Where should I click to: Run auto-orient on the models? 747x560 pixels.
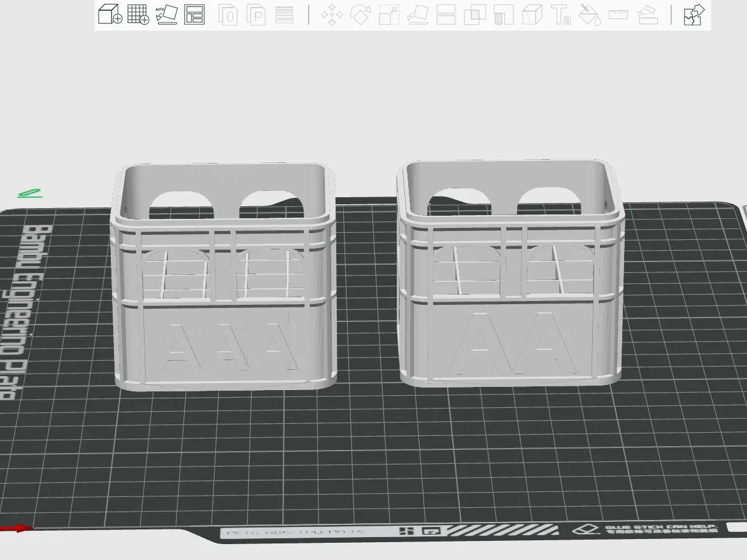(x=168, y=16)
